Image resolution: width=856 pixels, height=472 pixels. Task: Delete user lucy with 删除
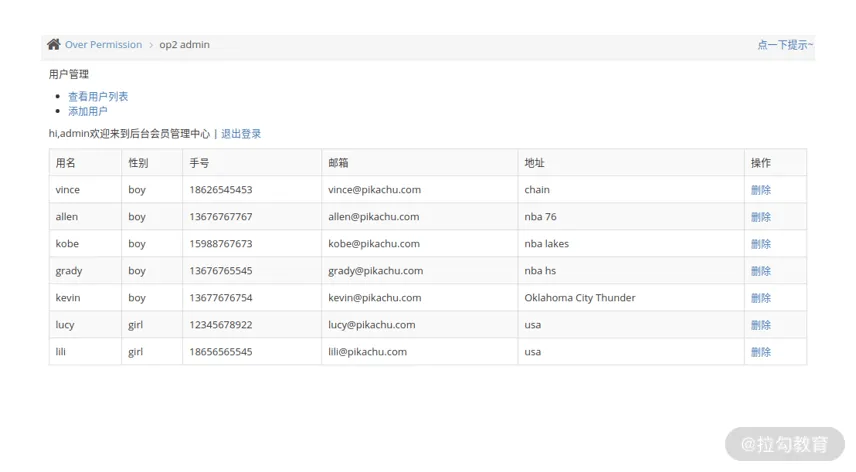click(760, 325)
